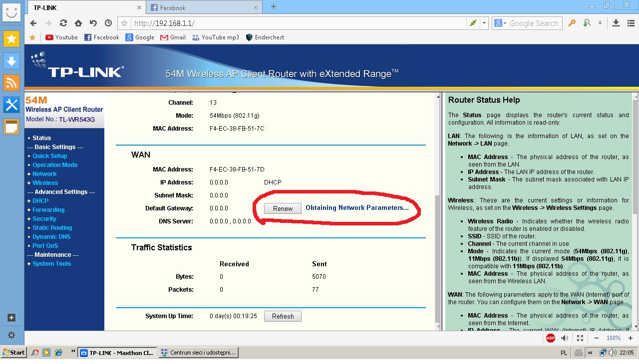The height and width of the screenshot is (364, 639).
Task: Open Dynamic DNS in router menu
Action: (x=51, y=237)
